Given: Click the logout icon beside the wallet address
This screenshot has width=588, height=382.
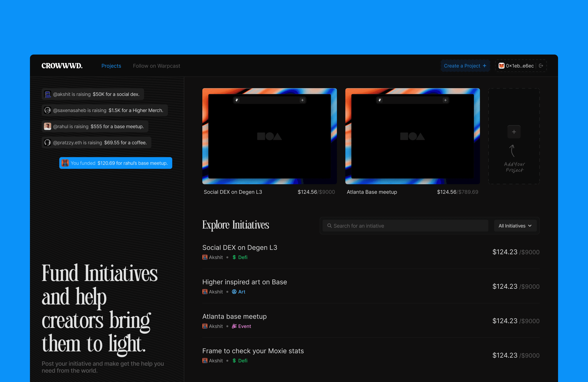Looking at the screenshot, I should (x=541, y=66).
